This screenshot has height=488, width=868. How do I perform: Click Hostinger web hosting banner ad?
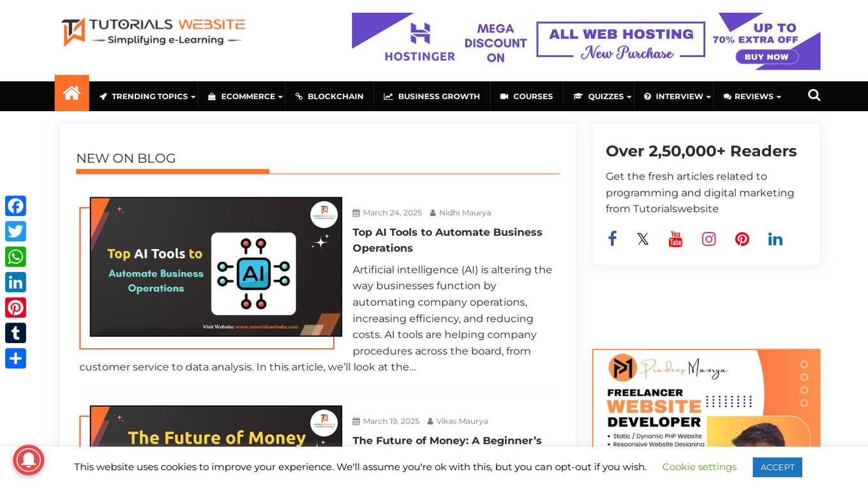pos(586,42)
